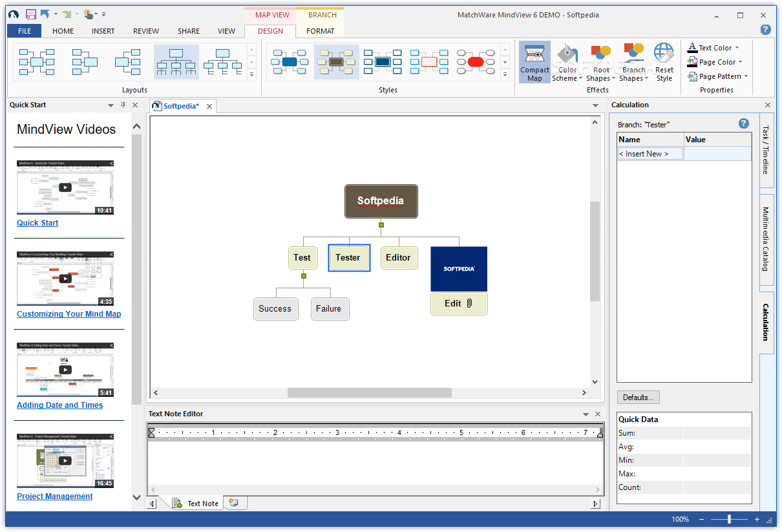The image size is (782, 532).
Task: Open the Text Note Editor panel options dropdown
Action: pos(586,414)
